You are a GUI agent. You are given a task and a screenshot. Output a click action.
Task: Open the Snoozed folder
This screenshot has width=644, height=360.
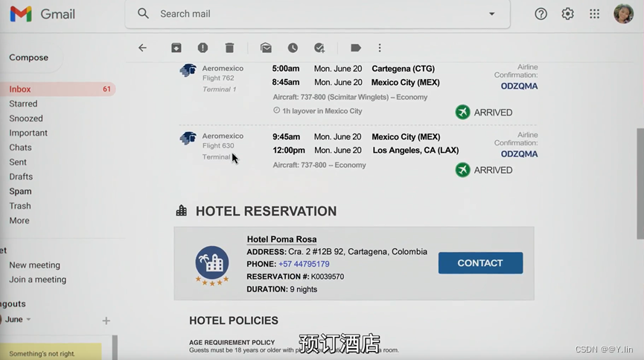point(26,119)
